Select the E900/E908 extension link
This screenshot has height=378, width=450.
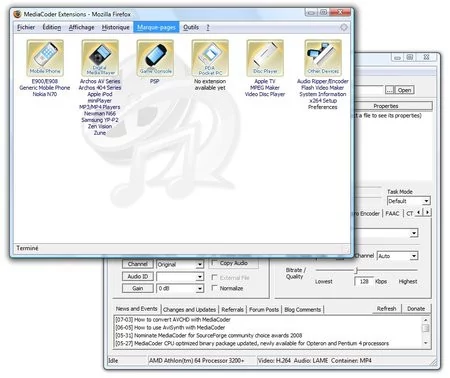pos(45,81)
